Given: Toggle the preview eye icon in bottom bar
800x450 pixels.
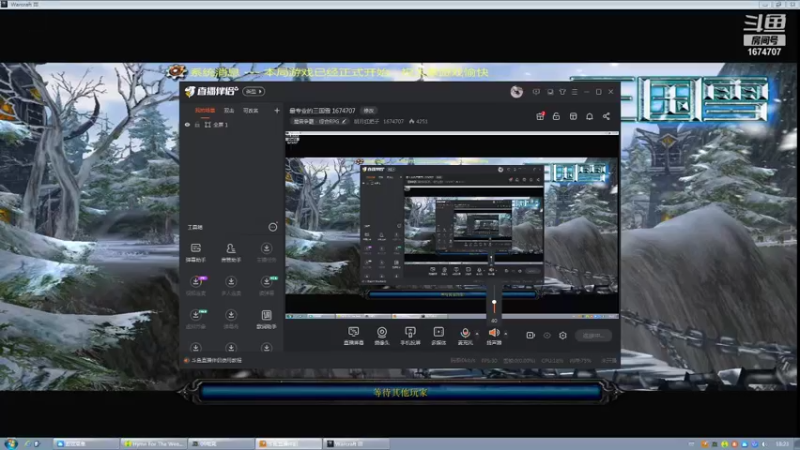Looking at the screenshot, I should tap(547, 335).
